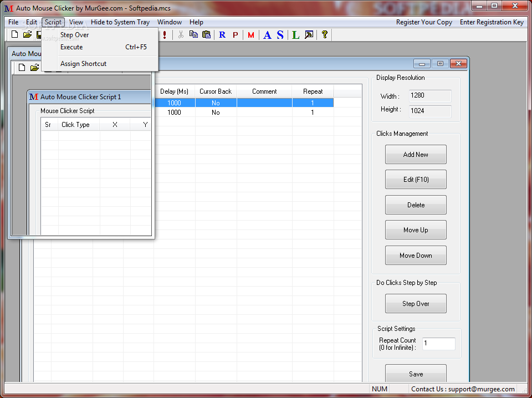The width and height of the screenshot is (532, 398).
Task: Minimize the inner script child window
Action: [x=422, y=63]
